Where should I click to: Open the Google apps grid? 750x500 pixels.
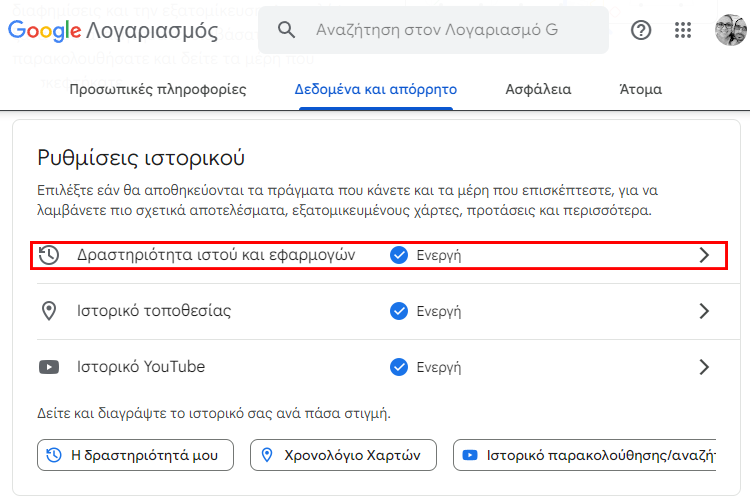point(683,30)
